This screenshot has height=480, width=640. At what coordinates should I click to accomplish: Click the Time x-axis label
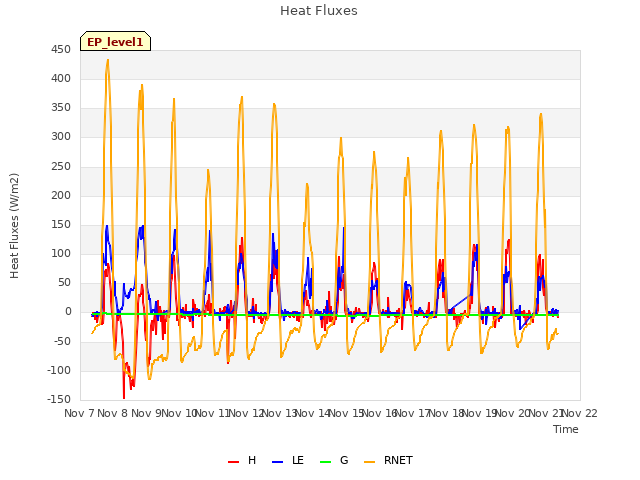point(566,429)
